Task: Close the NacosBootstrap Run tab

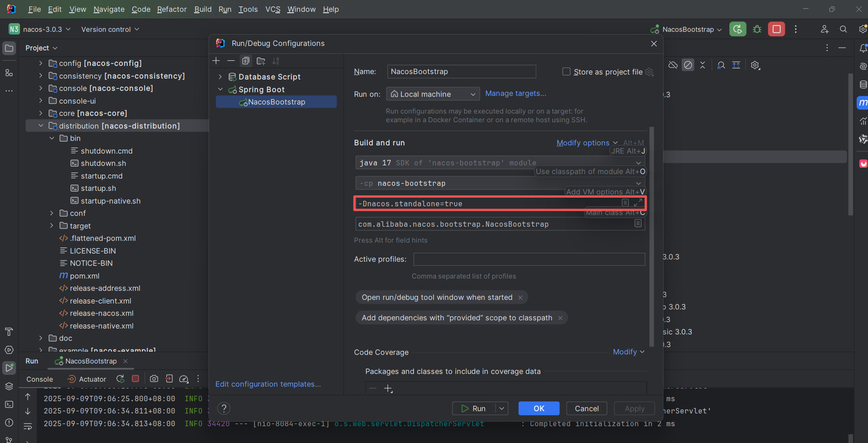Action: pyautogui.click(x=125, y=361)
